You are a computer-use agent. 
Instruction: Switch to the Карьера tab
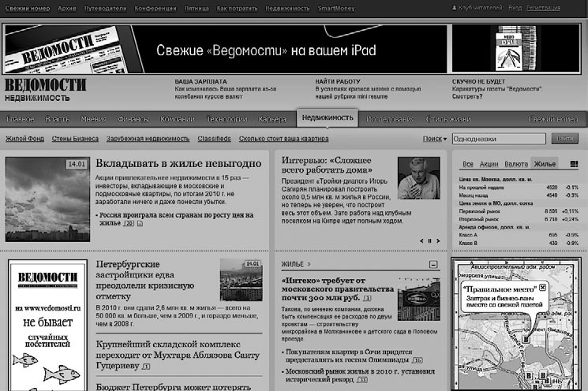pos(272,119)
